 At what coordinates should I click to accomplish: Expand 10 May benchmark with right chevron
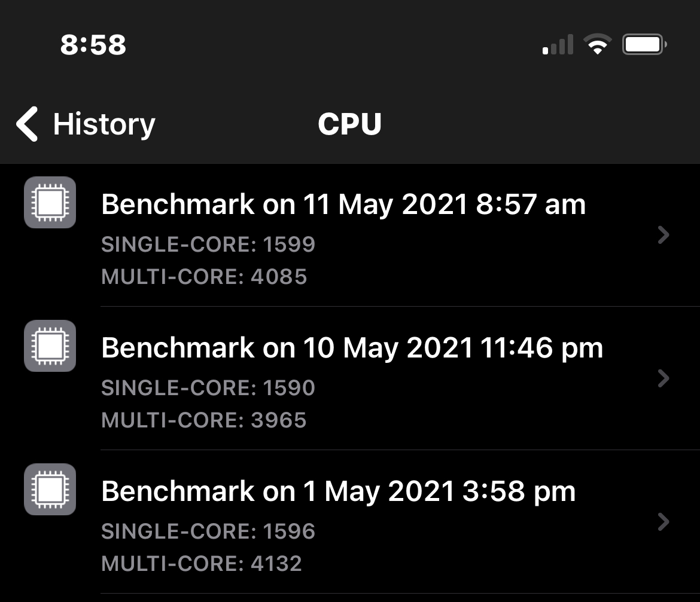point(663,378)
